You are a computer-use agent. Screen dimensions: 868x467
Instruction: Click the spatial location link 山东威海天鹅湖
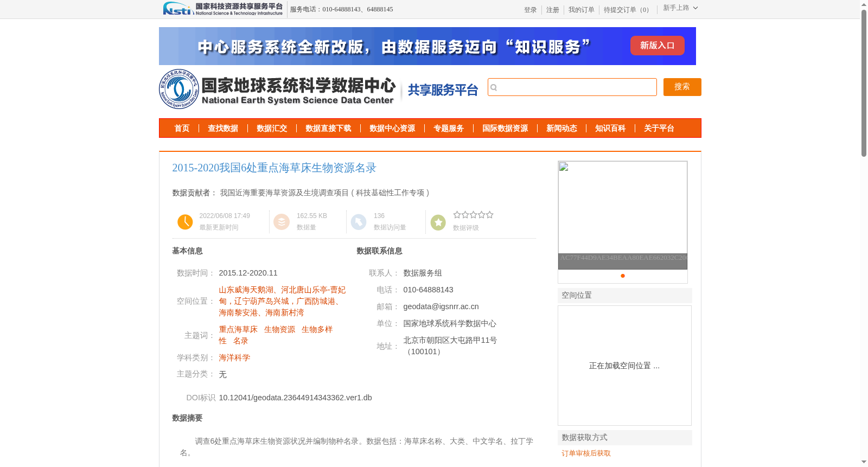(246, 290)
